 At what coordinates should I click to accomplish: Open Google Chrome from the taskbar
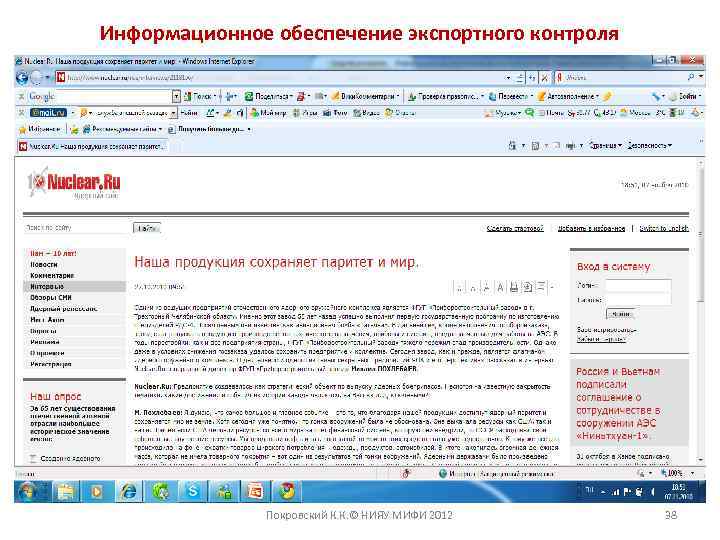click(287, 492)
